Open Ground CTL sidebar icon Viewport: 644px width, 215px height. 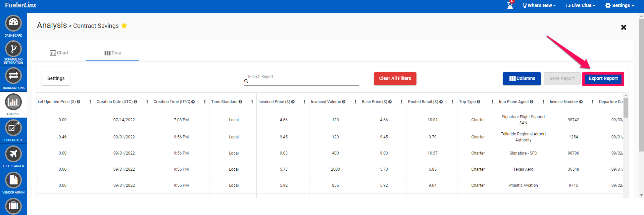pos(13,128)
